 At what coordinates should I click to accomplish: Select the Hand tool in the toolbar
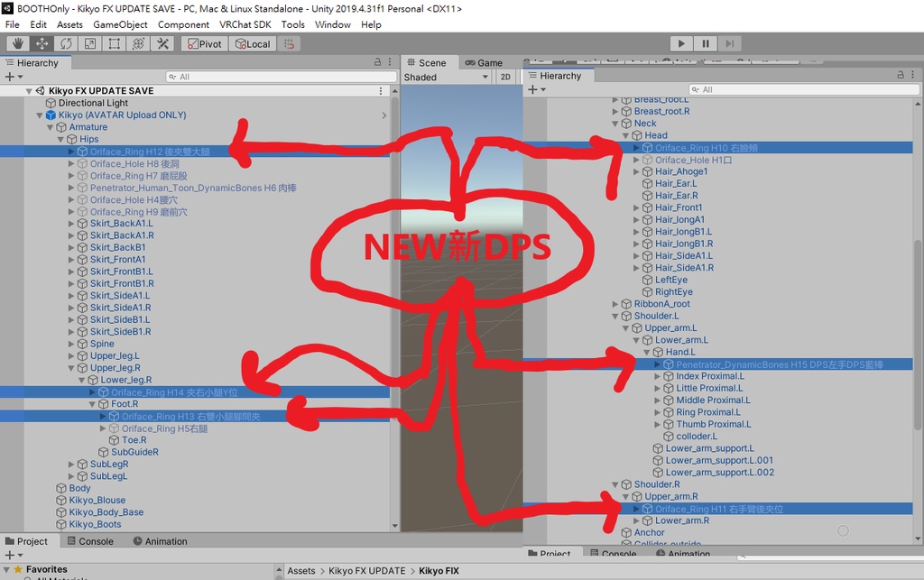pyautogui.click(x=17, y=43)
